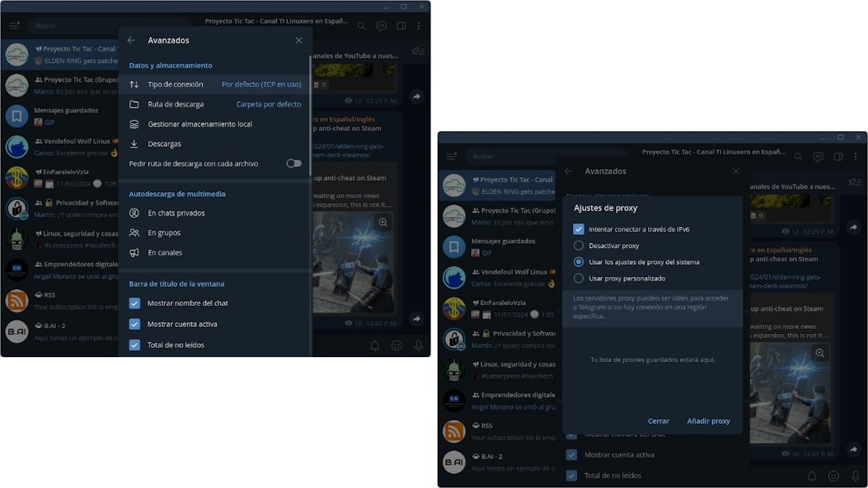Click search icon in left window header

click(x=361, y=26)
